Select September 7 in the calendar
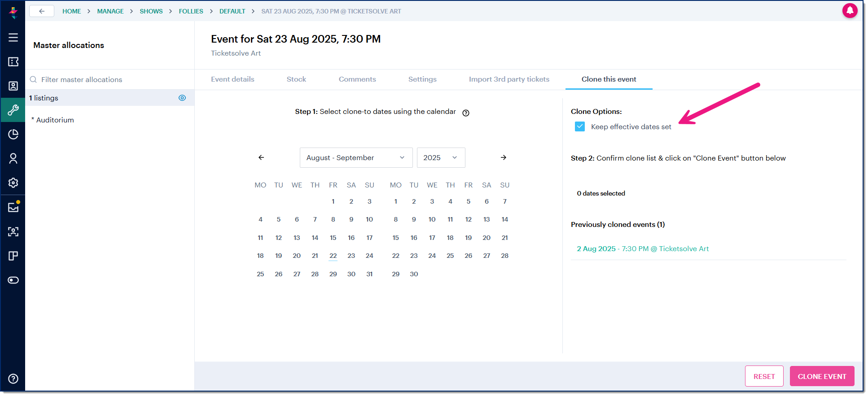 [505, 201]
